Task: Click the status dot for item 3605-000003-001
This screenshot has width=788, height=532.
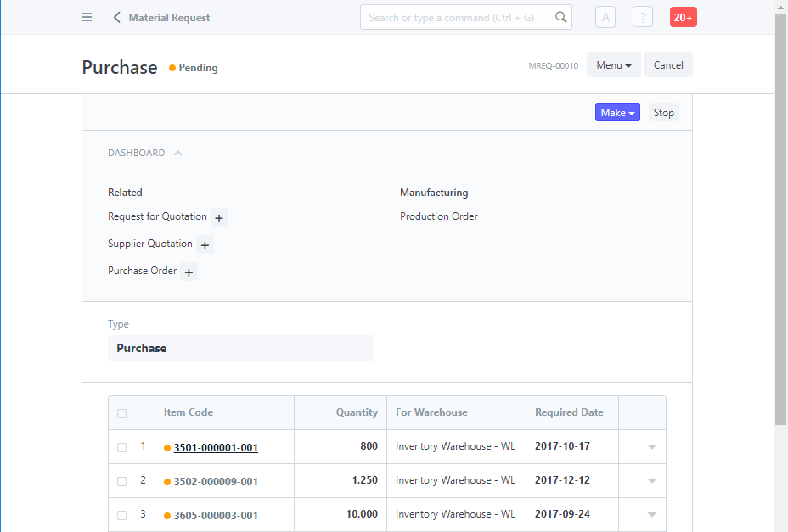Action: pos(167,516)
